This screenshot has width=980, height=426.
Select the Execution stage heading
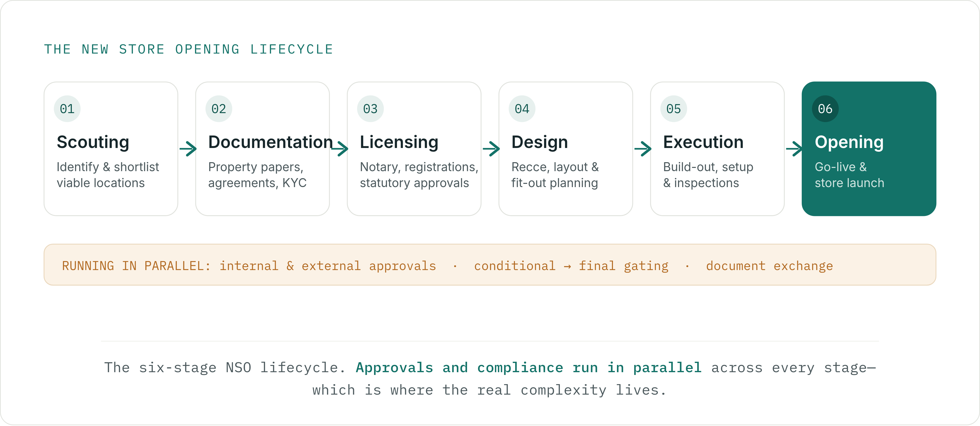click(x=703, y=142)
